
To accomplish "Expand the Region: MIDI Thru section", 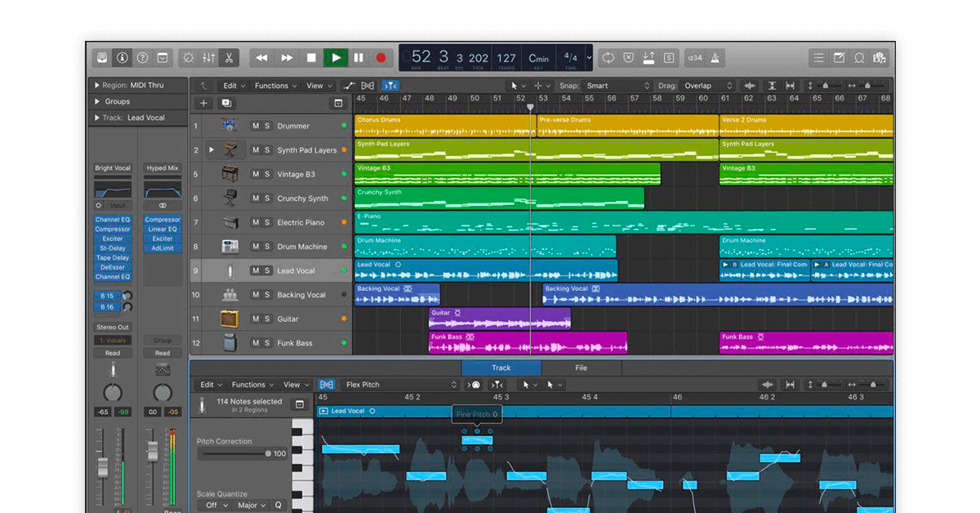I will [x=97, y=85].
